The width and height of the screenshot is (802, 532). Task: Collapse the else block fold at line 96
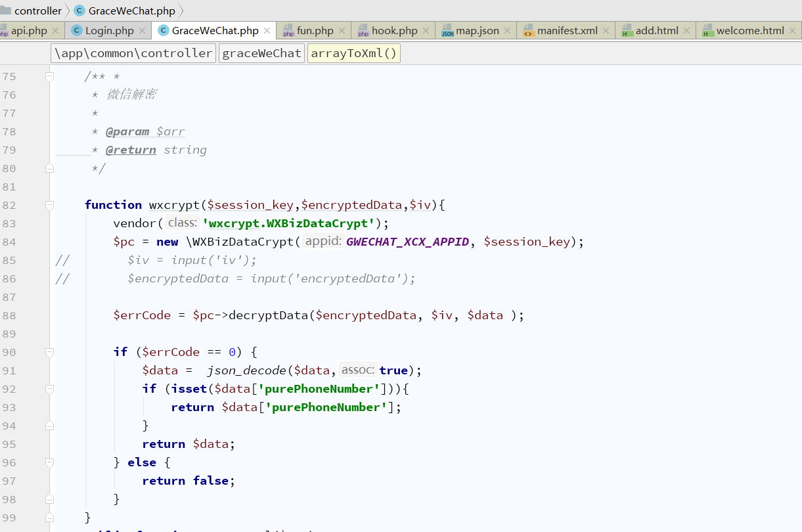49,462
